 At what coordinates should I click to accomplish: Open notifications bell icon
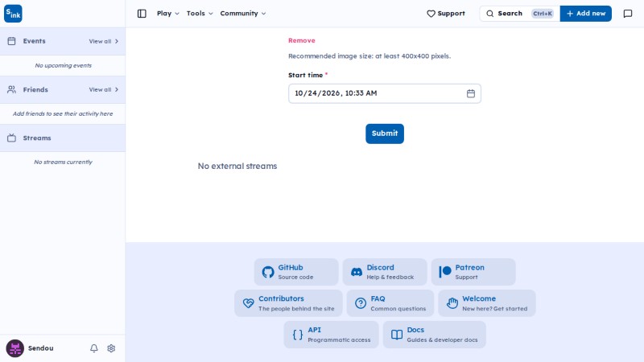tap(94, 348)
